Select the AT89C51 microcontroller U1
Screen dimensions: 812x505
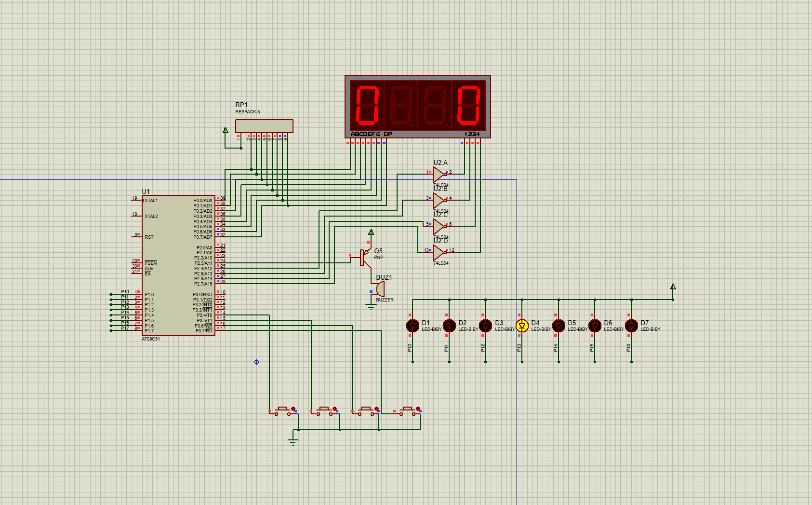[178, 265]
